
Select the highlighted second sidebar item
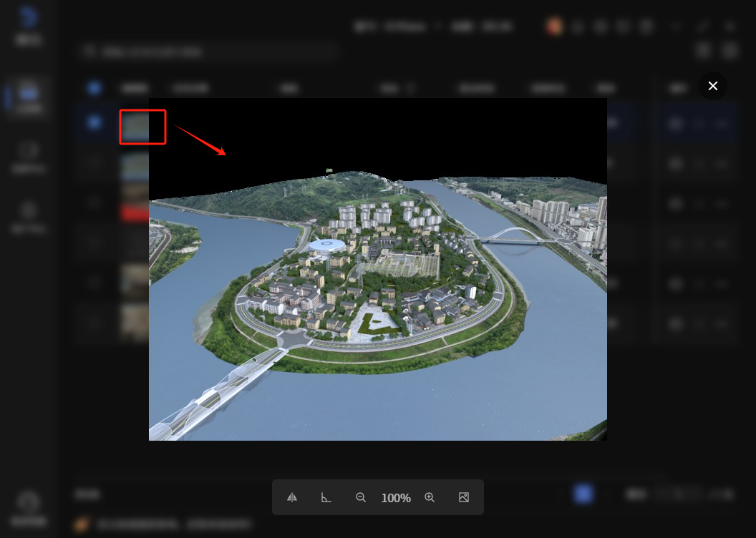click(x=29, y=98)
